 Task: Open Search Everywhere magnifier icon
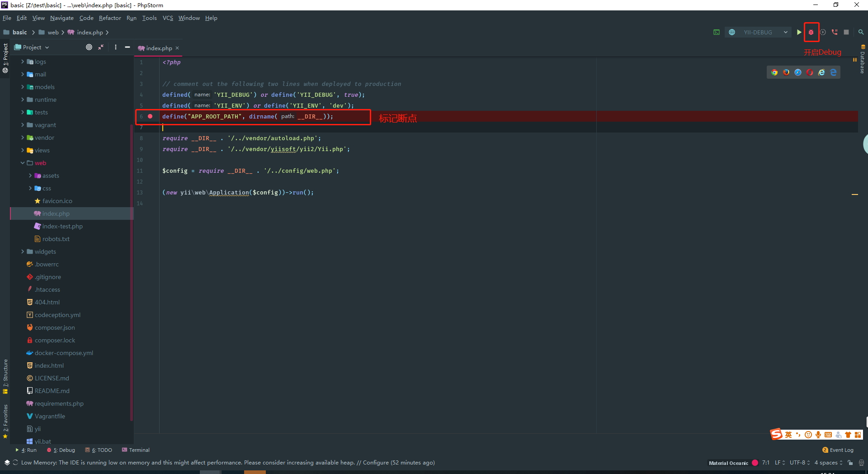click(861, 32)
